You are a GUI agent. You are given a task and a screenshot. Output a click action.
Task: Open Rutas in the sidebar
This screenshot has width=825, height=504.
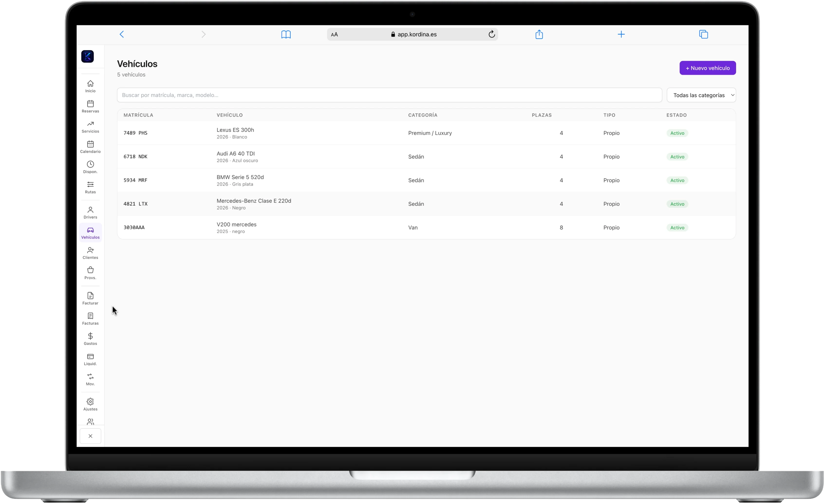click(90, 187)
